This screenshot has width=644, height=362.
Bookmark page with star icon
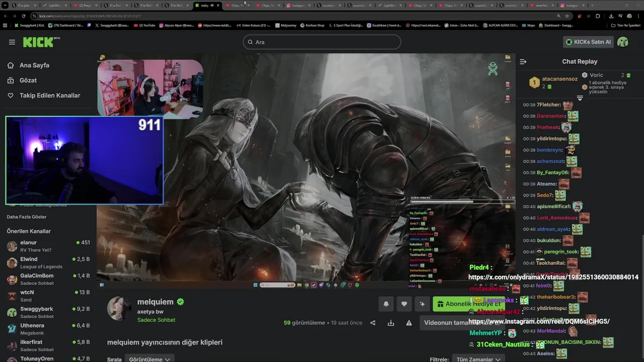567,16
